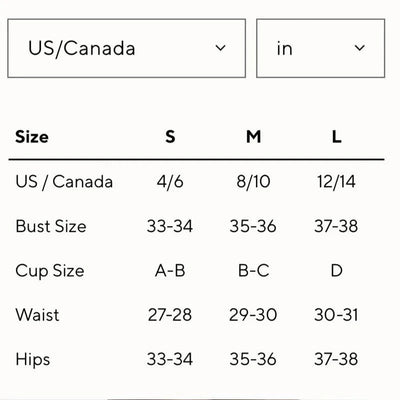Select the L size column header
400x400 pixels.
[x=336, y=137]
